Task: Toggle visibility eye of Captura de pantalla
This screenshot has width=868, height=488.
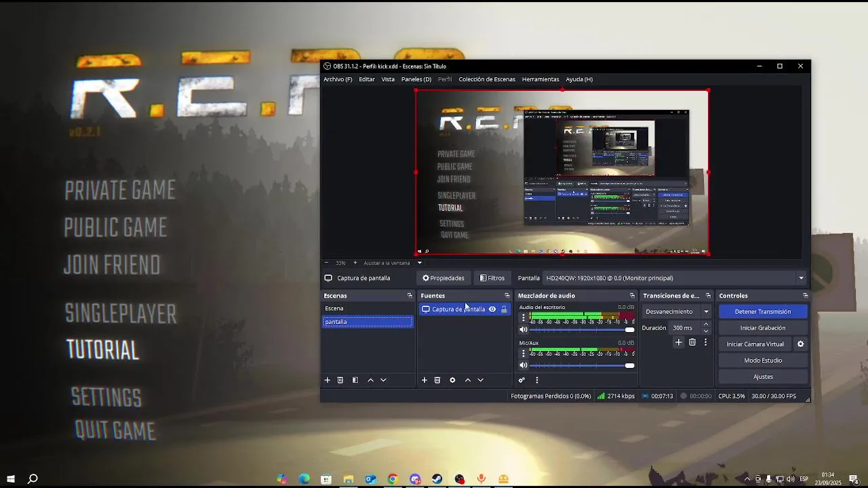Action: click(492, 309)
